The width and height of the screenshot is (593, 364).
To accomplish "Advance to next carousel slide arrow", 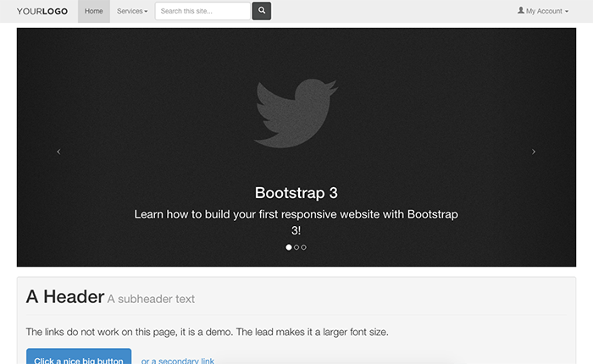I will click(534, 152).
